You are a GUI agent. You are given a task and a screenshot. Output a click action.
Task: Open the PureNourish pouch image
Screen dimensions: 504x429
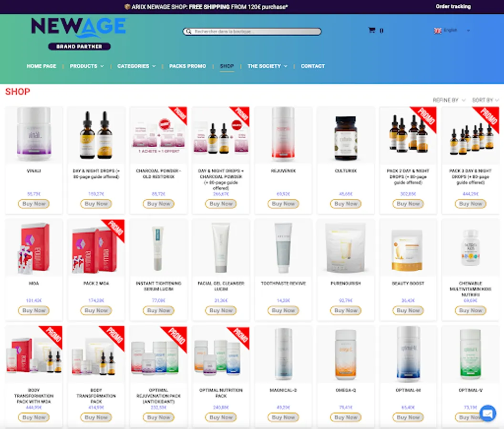(x=346, y=248)
